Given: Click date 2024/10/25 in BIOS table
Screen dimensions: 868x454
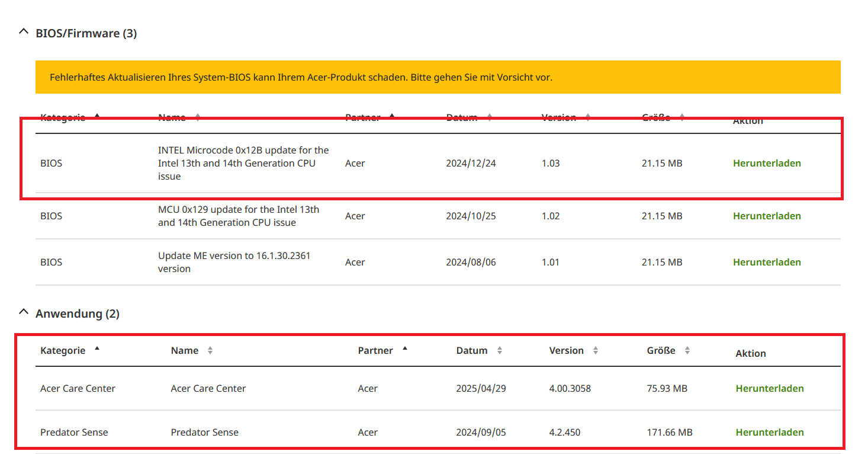Looking at the screenshot, I should tap(471, 216).
